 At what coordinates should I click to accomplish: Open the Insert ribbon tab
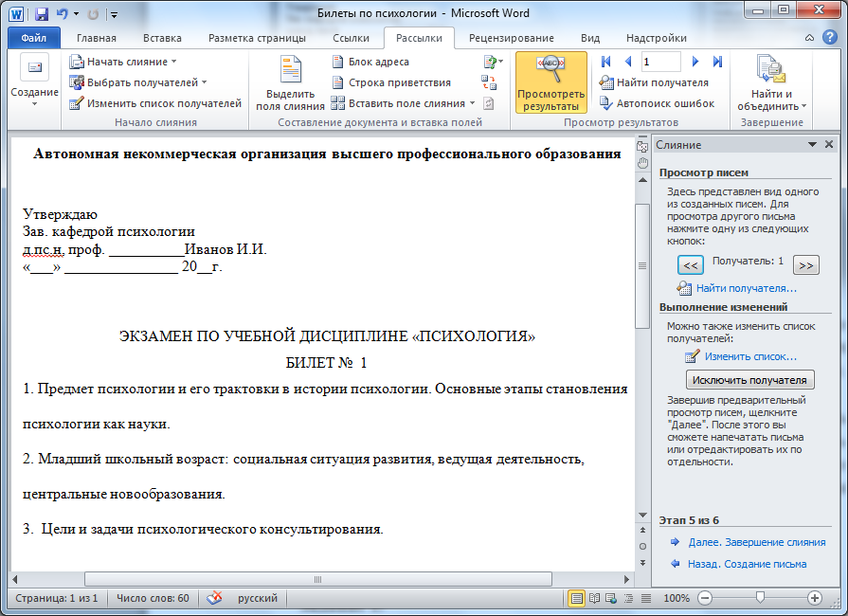coord(162,38)
